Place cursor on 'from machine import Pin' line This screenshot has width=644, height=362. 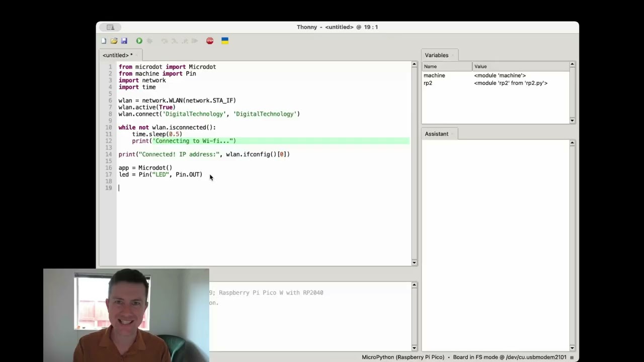[157, 73]
